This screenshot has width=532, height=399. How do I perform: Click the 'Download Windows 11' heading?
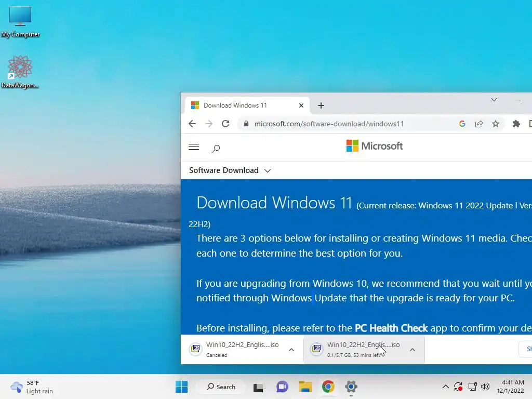click(x=274, y=203)
